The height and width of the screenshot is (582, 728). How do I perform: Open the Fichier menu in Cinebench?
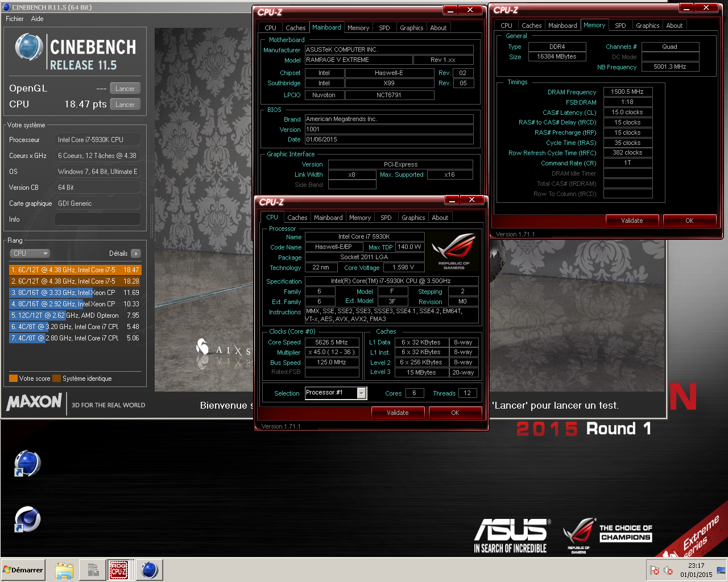click(15, 19)
